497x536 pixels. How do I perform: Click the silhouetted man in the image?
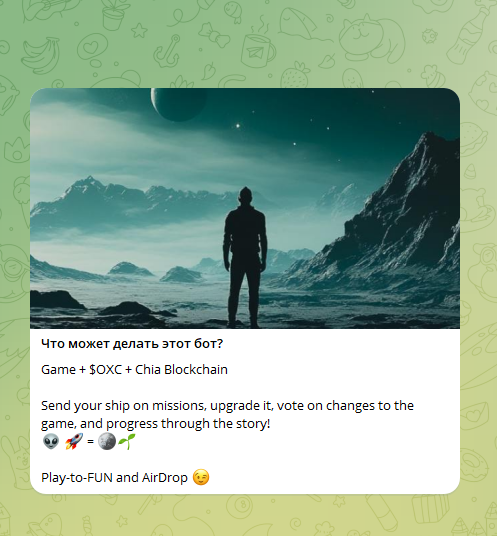245,257
